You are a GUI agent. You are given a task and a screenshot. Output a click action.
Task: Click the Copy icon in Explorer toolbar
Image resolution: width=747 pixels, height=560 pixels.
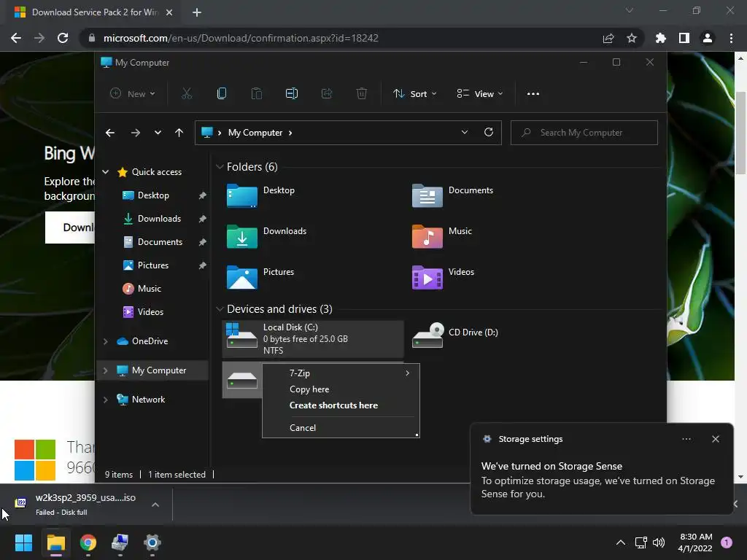pos(222,94)
